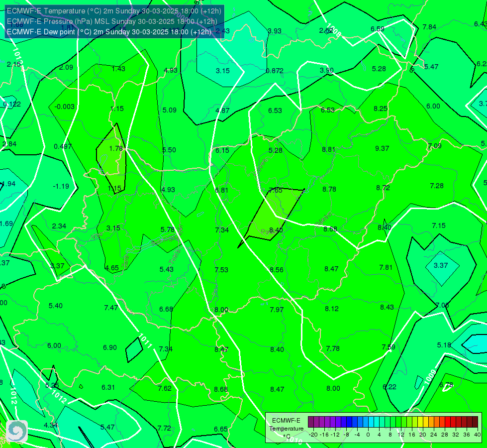Click the 7.62 temperature value
This screenshot has width=487, height=448.
tap(165, 388)
